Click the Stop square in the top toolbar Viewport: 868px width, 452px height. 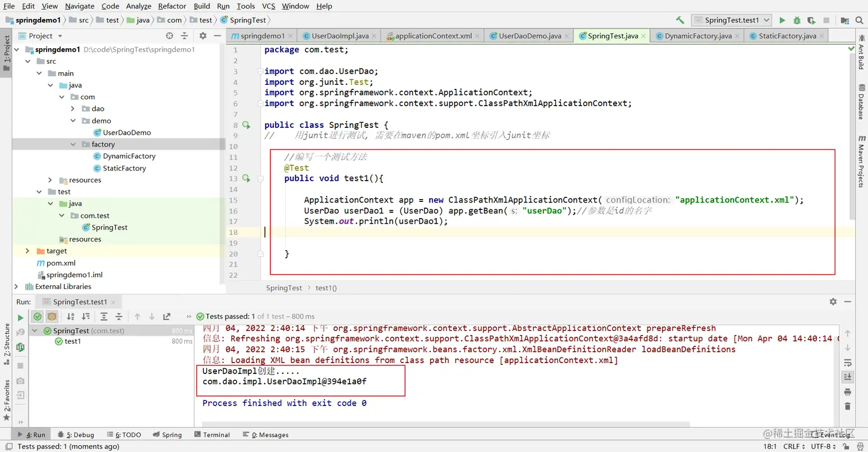click(826, 20)
